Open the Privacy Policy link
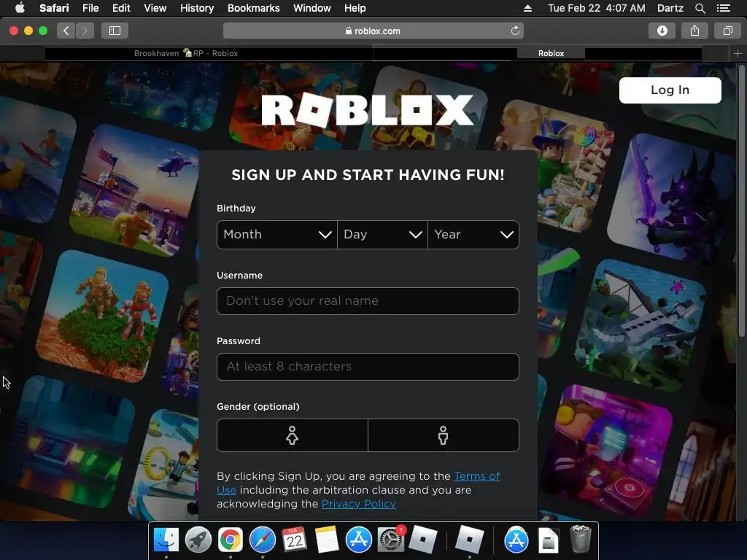Viewport: 747px width, 560px height. click(x=359, y=504)
